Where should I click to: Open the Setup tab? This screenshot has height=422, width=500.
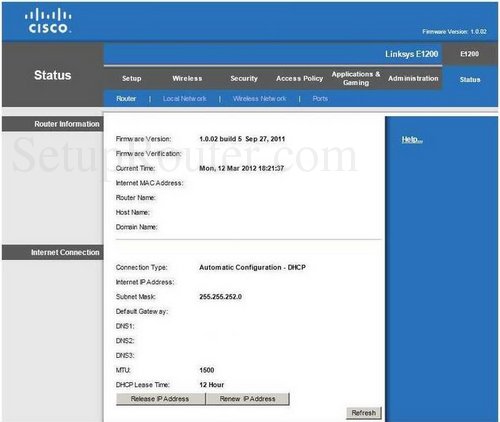[132, 79]
